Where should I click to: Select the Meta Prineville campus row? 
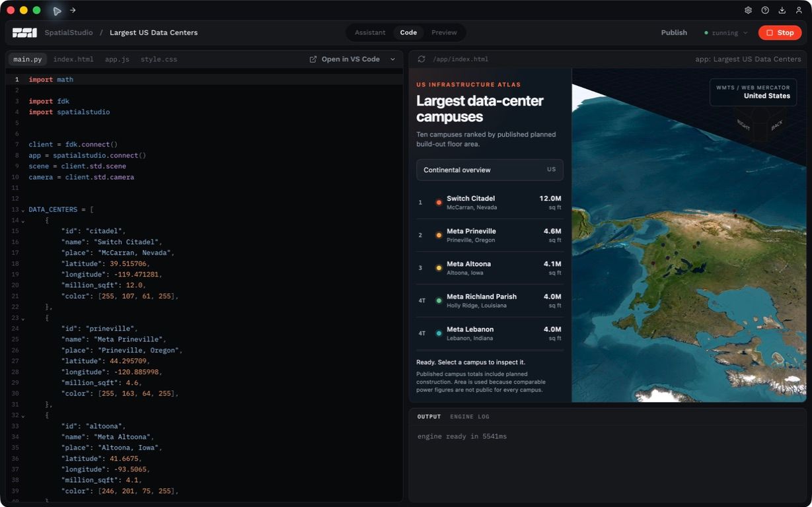point(490,235)
